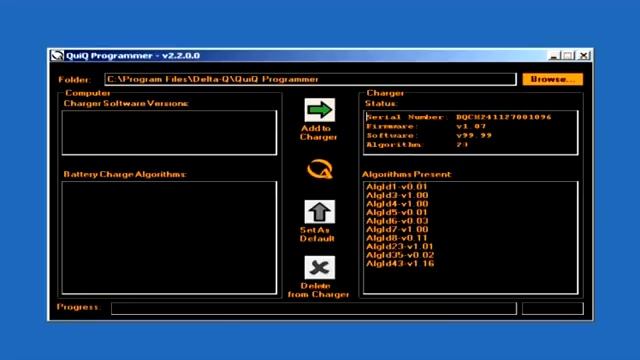The width and height of the screenshot is (640, 360).
Task: Click the Battery Charge Algorithms list box
Action: coord(169,238)
